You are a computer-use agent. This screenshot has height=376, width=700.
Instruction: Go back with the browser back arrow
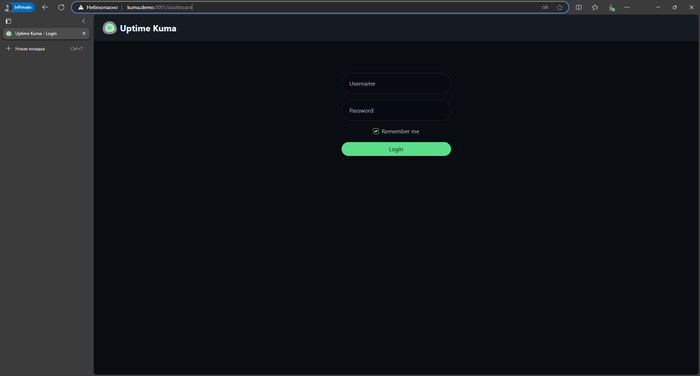(x=45, y=7)
